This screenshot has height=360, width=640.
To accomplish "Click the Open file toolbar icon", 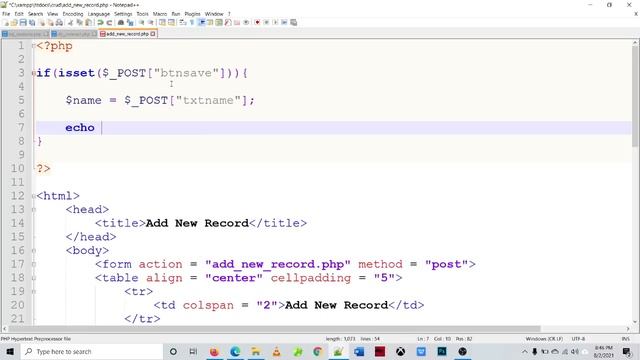I will (14, 22).
